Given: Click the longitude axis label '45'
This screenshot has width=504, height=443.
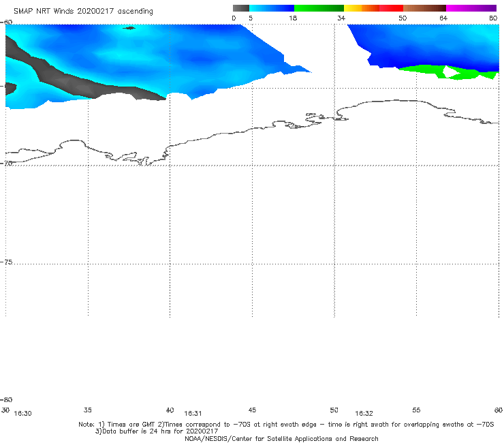Looking at the screenshot, I should 252,410.
